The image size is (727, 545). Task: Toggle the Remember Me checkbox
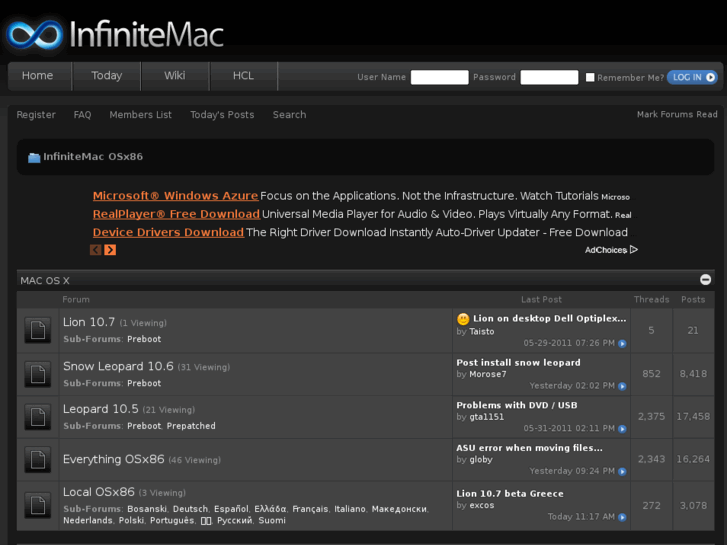point(590,77)
